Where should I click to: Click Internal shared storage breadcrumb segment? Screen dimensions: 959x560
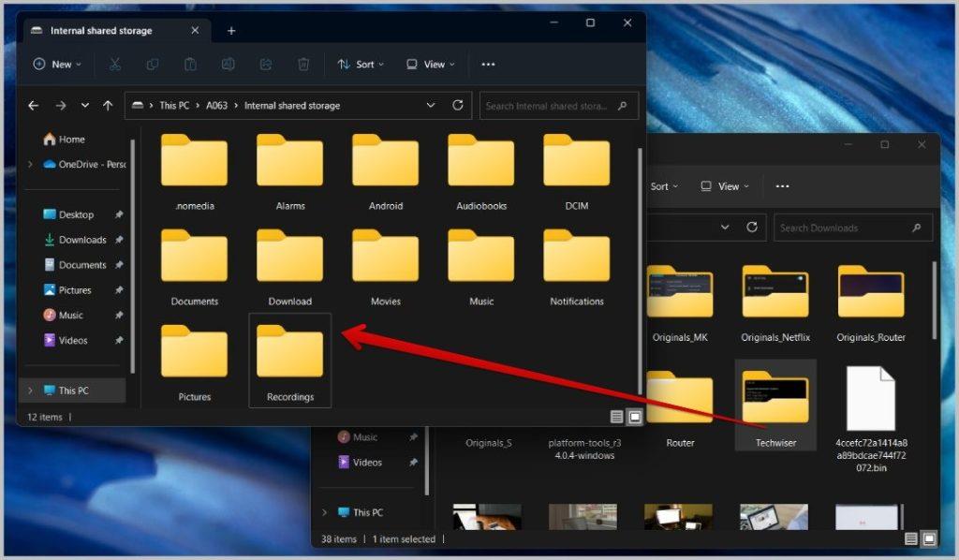click(x=292, y=105)
